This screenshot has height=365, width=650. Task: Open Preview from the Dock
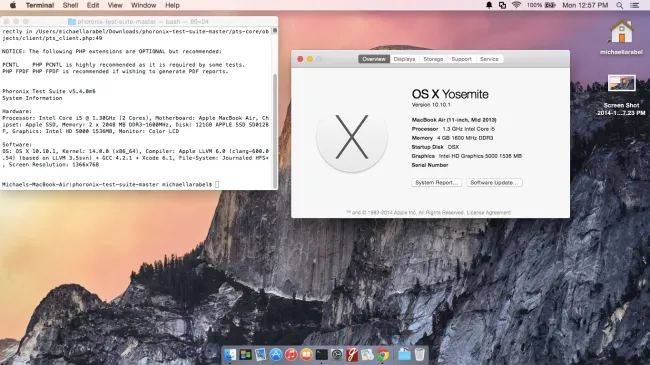pos(260,355)
